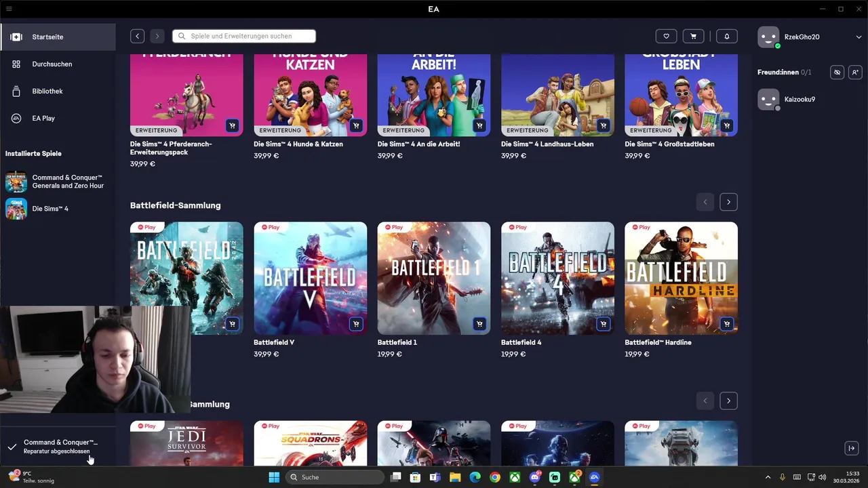The height and width of the screenshot is (488, 868).
Task: Add Großstadtleben to cart
Action: 727,125
